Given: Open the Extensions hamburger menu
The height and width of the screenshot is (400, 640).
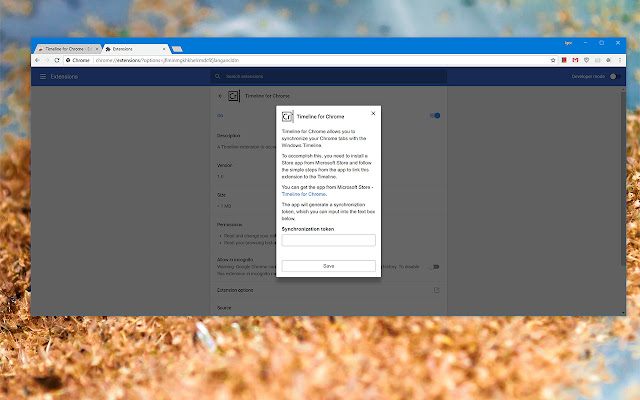Looking at the screenshot, I should point(43,76).
